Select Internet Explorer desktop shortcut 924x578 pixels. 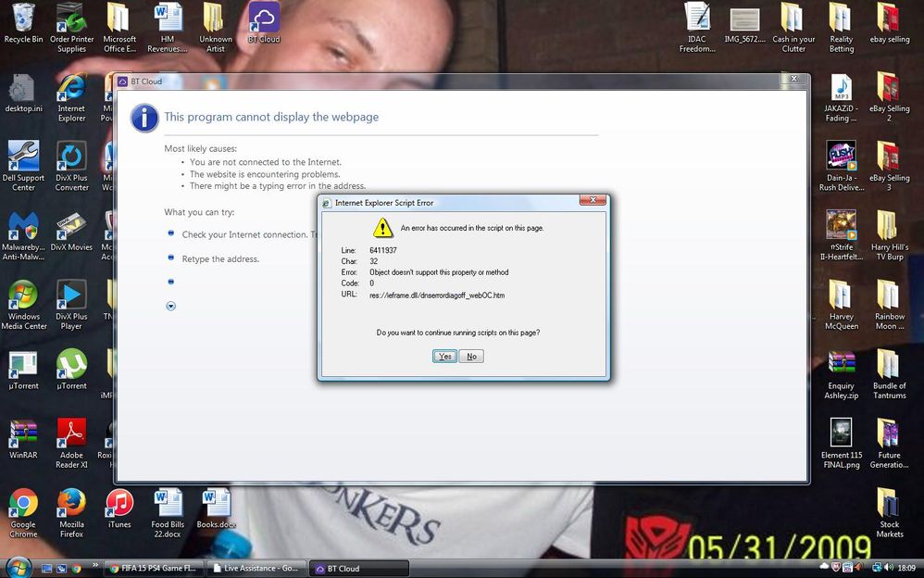tap(72, 98)
